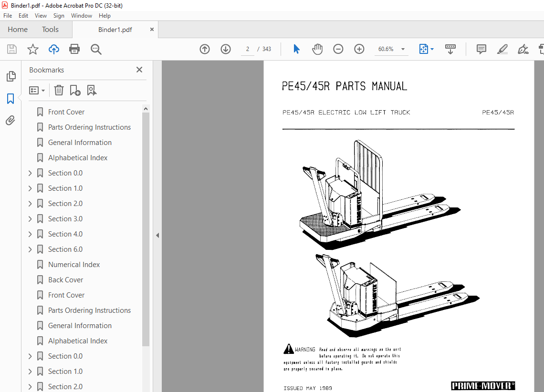Open the zoom level dropdown
This screenshot has height=392, width=544.
[403, 49]
